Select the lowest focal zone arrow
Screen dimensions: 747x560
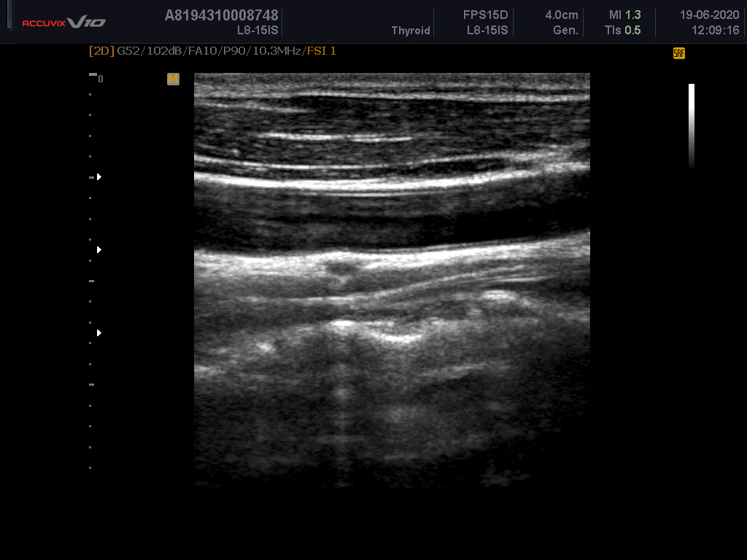98,332
